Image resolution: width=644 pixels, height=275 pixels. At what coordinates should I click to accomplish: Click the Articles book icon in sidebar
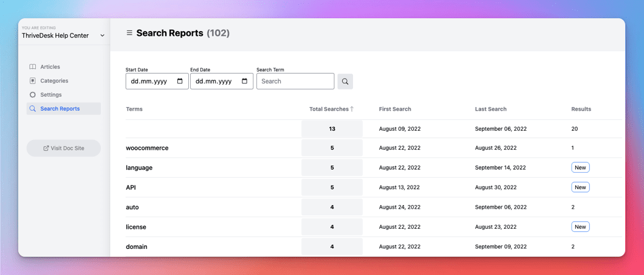[32, 66]
